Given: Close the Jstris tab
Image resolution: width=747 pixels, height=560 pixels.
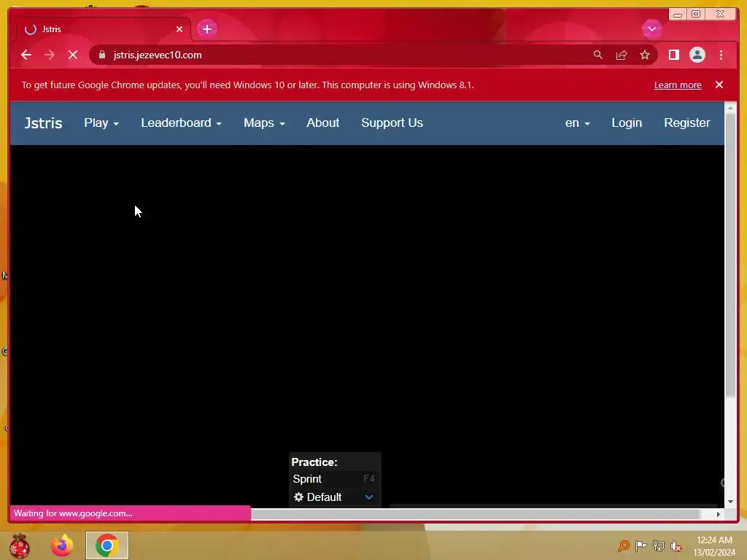Looking at the screenshot, I should pyautogui.click(x=179, y=29).
